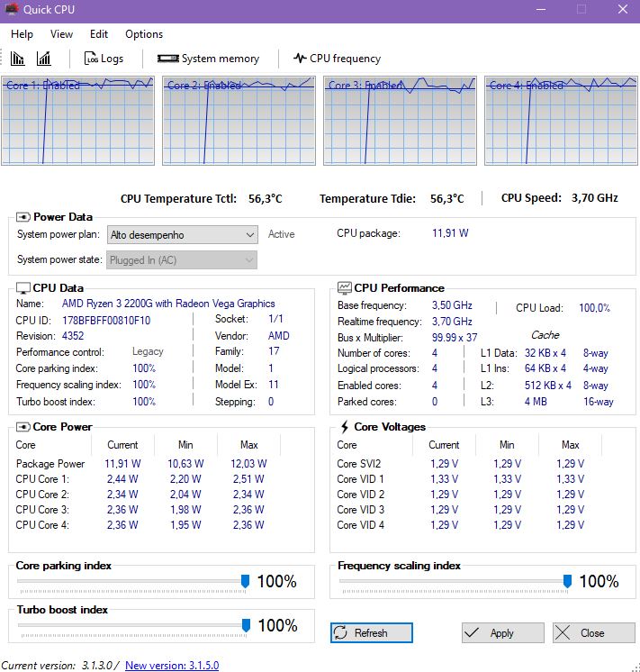This screenshot has width=640, height=672.
Task: Expand the System power plan dropdown
Action: [183, 235]
